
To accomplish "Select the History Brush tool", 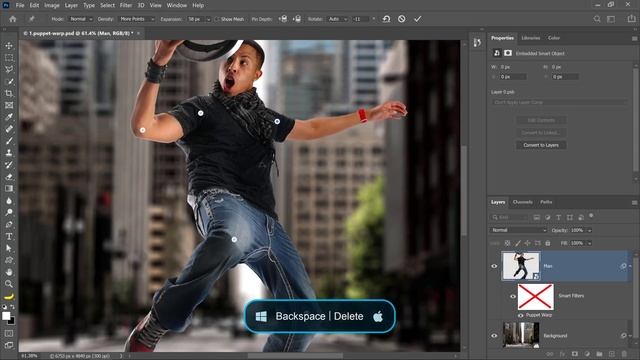I will tap(9, 164).
